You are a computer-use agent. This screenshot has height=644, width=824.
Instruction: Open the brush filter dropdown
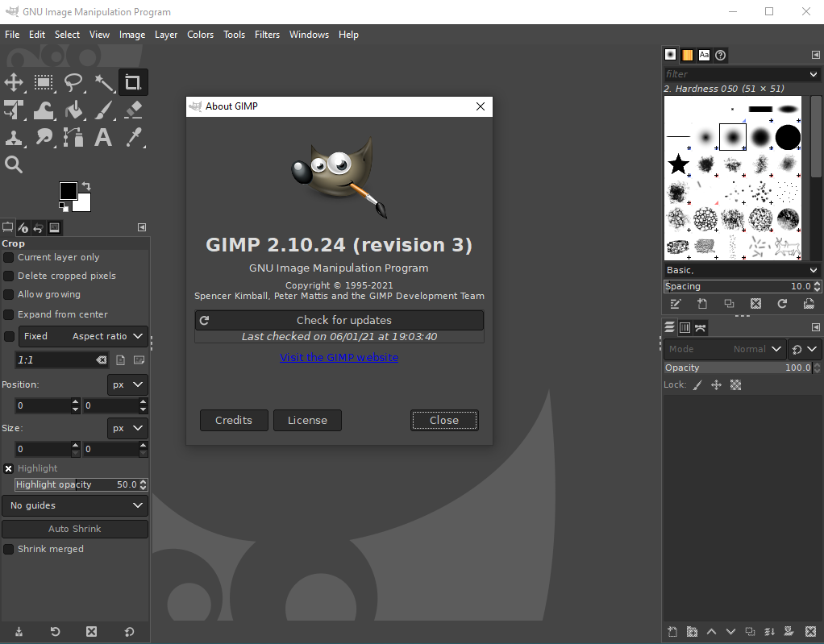[814, 74]
